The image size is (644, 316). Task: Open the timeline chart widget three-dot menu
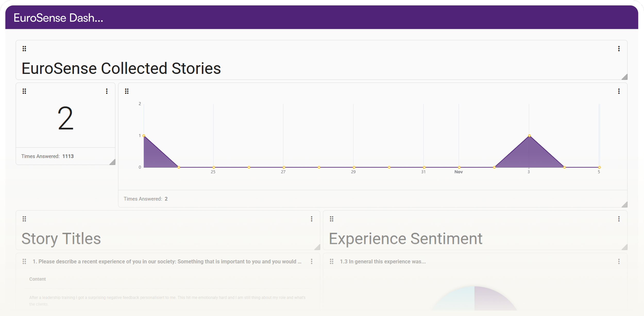point(619,91)
